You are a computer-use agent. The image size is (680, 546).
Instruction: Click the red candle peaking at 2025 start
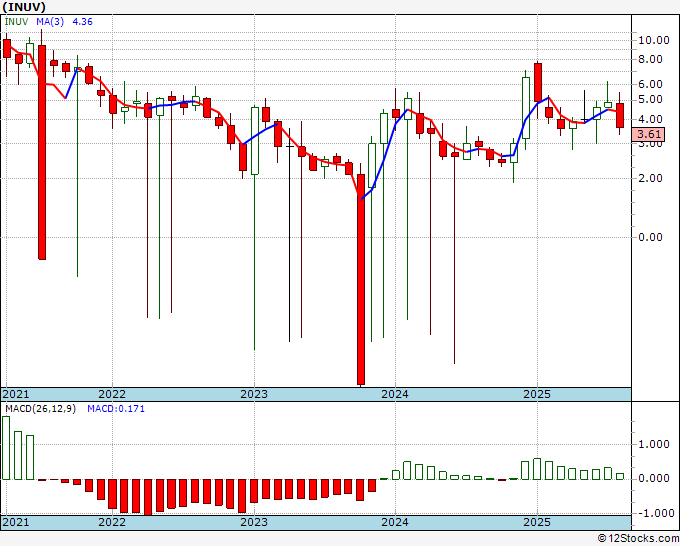[x=538, y=82]
